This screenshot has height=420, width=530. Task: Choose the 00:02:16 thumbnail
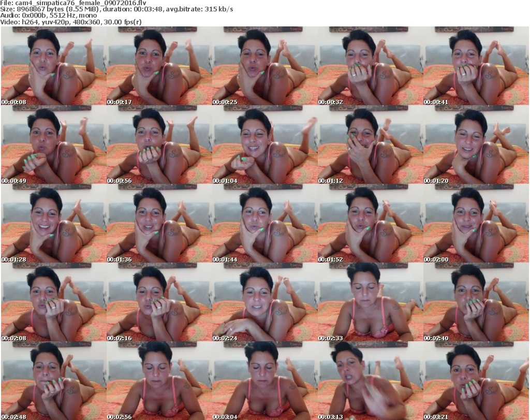coord(159,302)
